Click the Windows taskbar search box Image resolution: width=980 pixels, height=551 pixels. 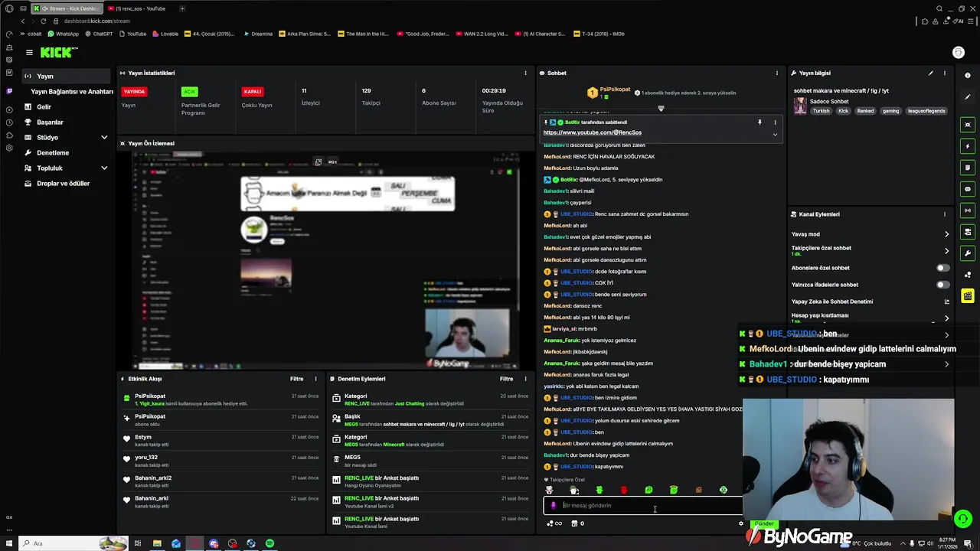pyautogui.click(x=73, y=543)
